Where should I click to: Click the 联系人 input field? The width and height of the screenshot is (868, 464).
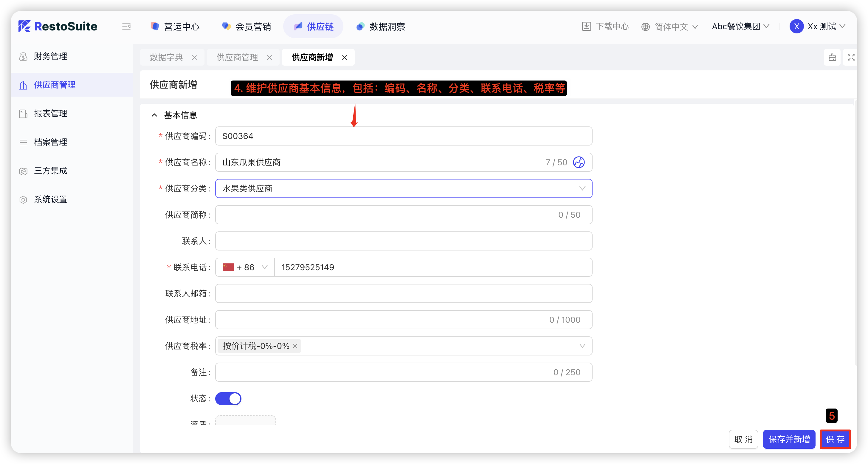click(x=403, y=241)
